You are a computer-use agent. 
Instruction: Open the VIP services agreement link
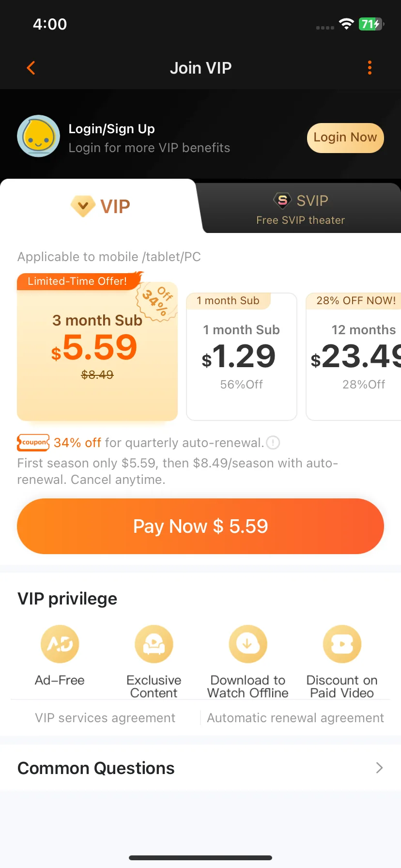(105, 718)
